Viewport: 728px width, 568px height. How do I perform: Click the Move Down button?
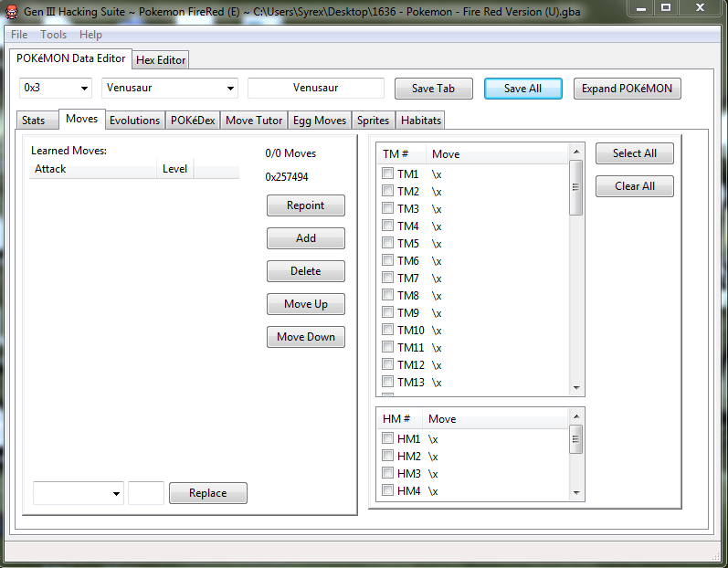tap(305, 337)
